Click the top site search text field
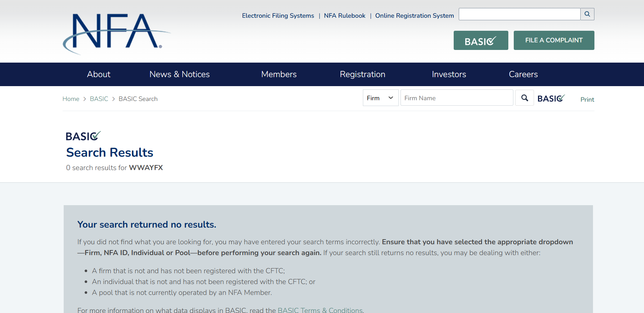Screen dimensions: 644x313 coord(520,14)
